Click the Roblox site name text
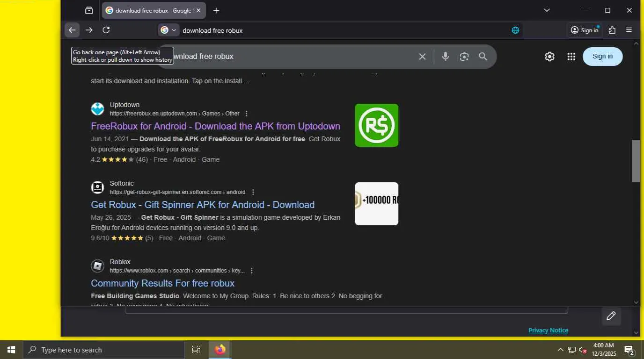 click(x=120, y=262)
